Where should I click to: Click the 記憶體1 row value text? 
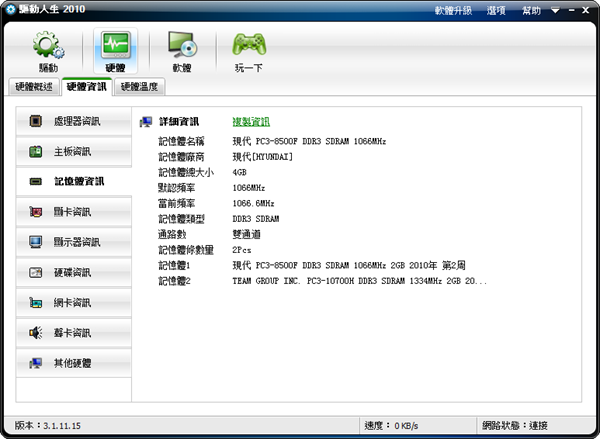[349, 265]
